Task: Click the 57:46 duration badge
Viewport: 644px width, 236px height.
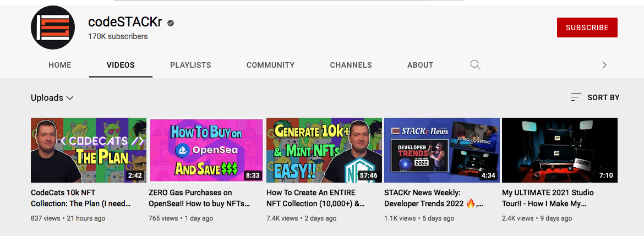Action: [x=368, y=175]
